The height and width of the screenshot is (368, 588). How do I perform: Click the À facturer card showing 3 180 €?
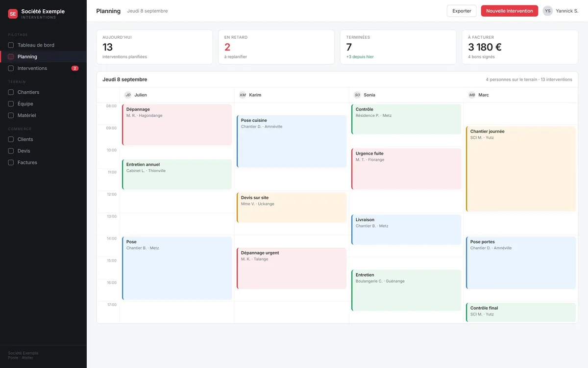pos(520,47)
